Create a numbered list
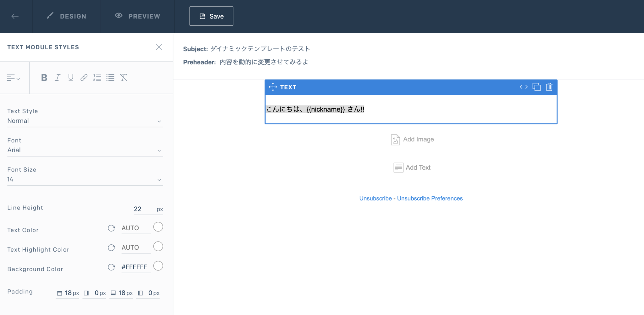Screen dimensions: 644x315 pyautogui.click(x=97, y=78)
